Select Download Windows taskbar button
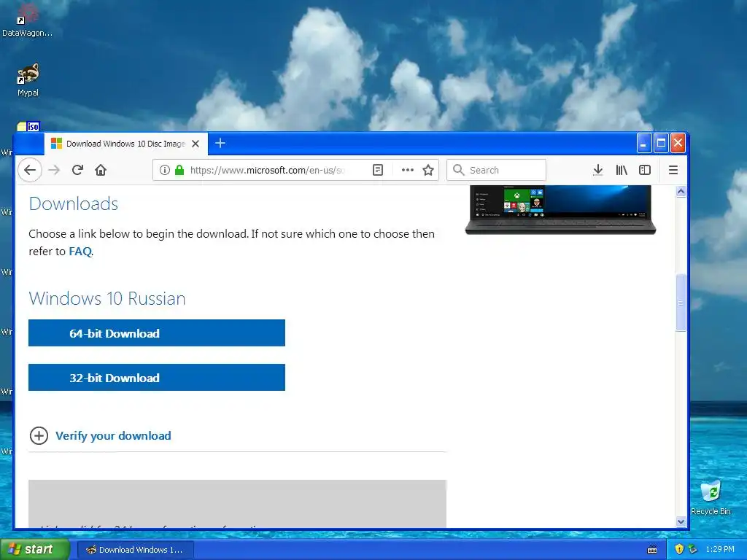The height and width of the screenshot is (560, 747). [135, 550]
